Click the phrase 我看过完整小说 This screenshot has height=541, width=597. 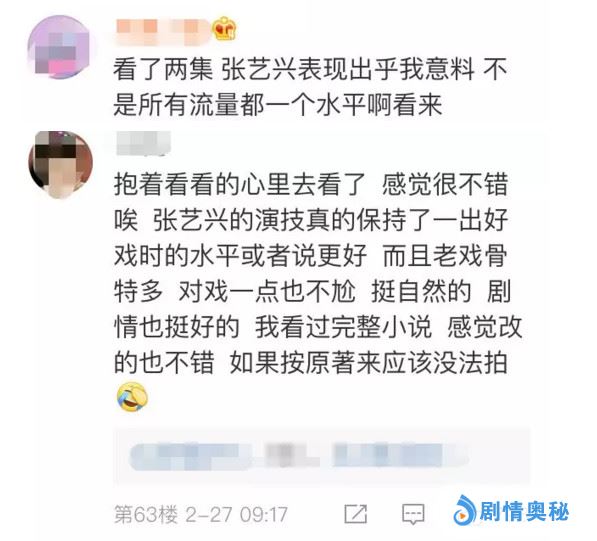[343, 327]
